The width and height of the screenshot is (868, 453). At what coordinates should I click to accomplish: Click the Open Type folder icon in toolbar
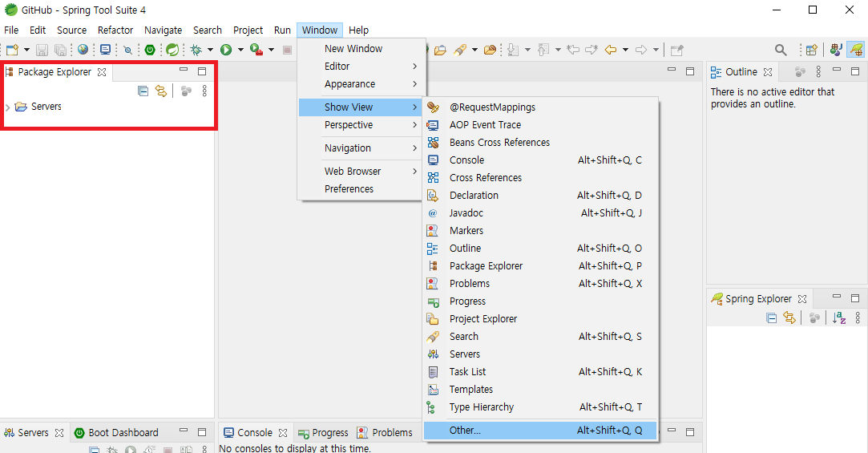point(440,50)
